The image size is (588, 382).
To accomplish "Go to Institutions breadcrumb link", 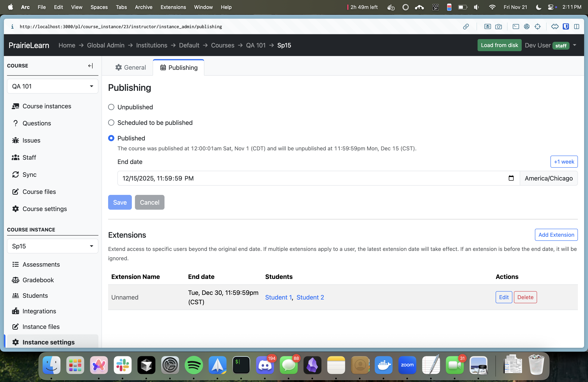I will tap(151, 45).
